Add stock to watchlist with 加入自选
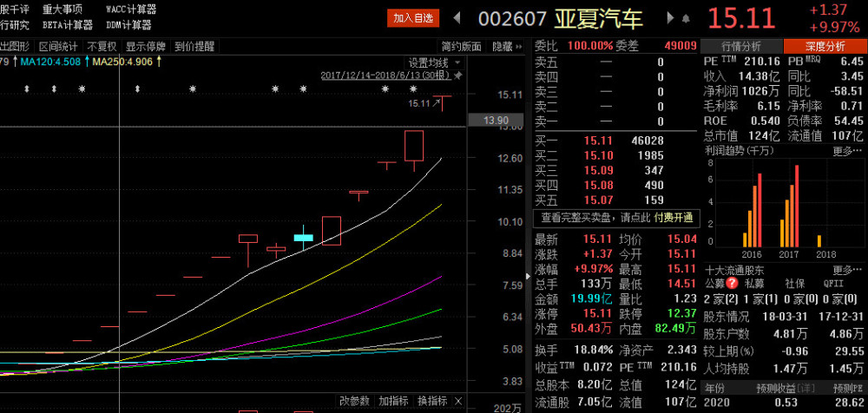This screenshot has width=868, height=413. [413, 18]
